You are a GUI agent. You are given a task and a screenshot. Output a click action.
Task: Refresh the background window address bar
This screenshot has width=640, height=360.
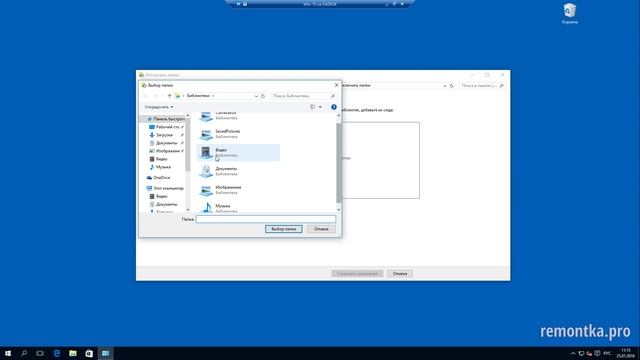click(x=451, y=86)
